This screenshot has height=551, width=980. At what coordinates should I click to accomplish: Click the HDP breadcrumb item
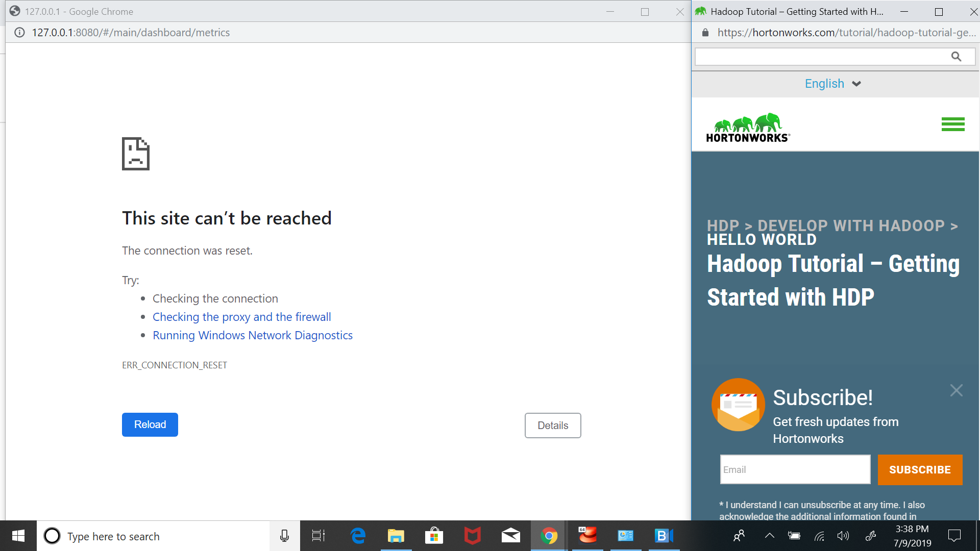(x=723, y=226)
